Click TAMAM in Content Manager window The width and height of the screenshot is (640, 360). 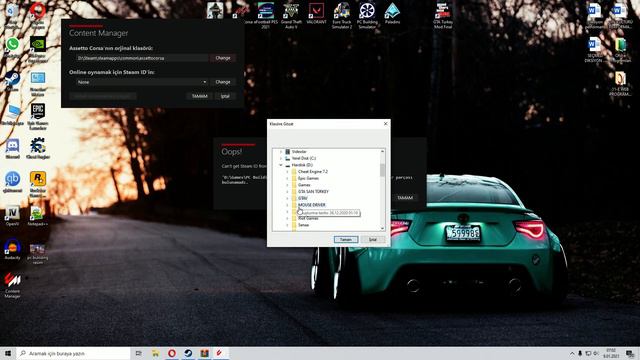[200, 96]
